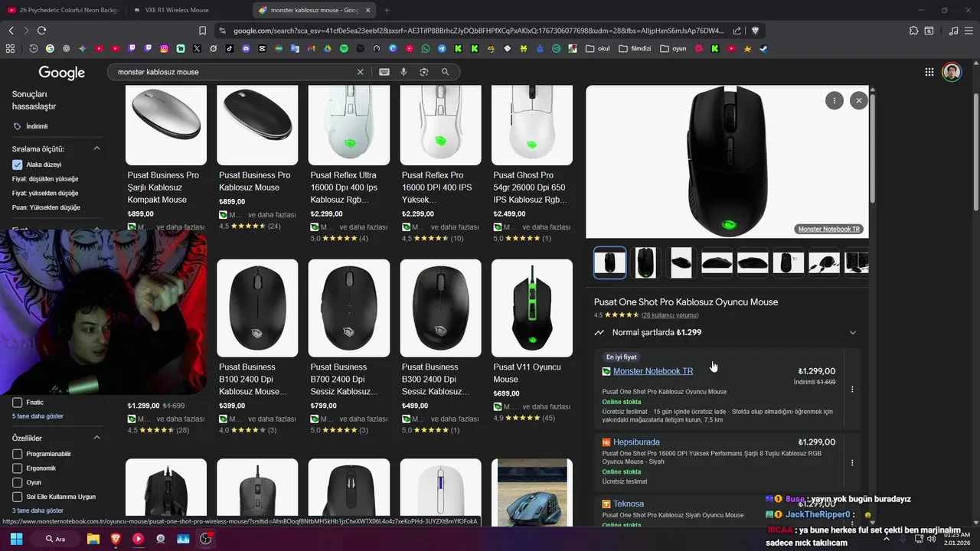Open the Pusat V11 Oyuncu Mouse card

coord(532,341)
